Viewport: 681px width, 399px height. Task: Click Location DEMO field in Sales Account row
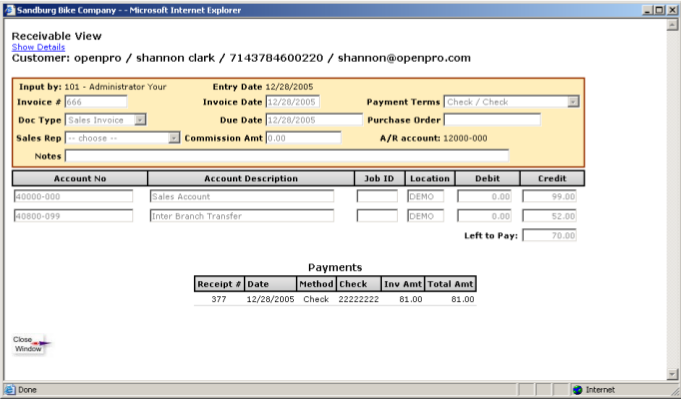(426, 196)
